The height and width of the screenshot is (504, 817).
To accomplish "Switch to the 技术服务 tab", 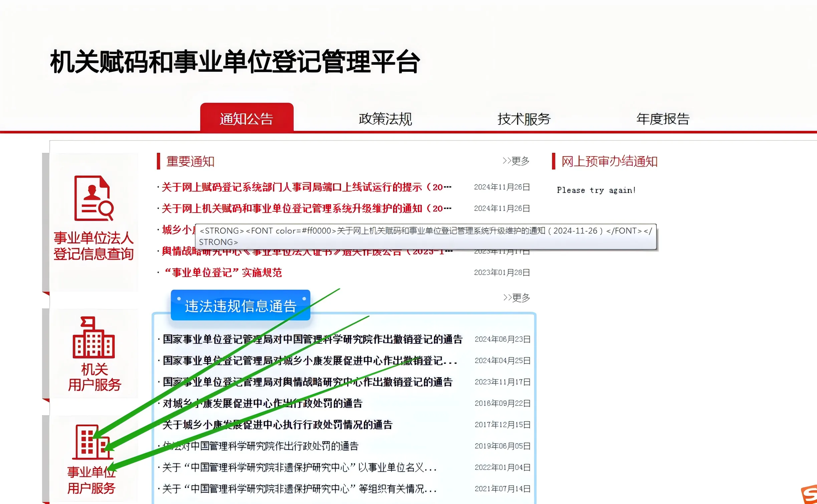I will [524, 118].
